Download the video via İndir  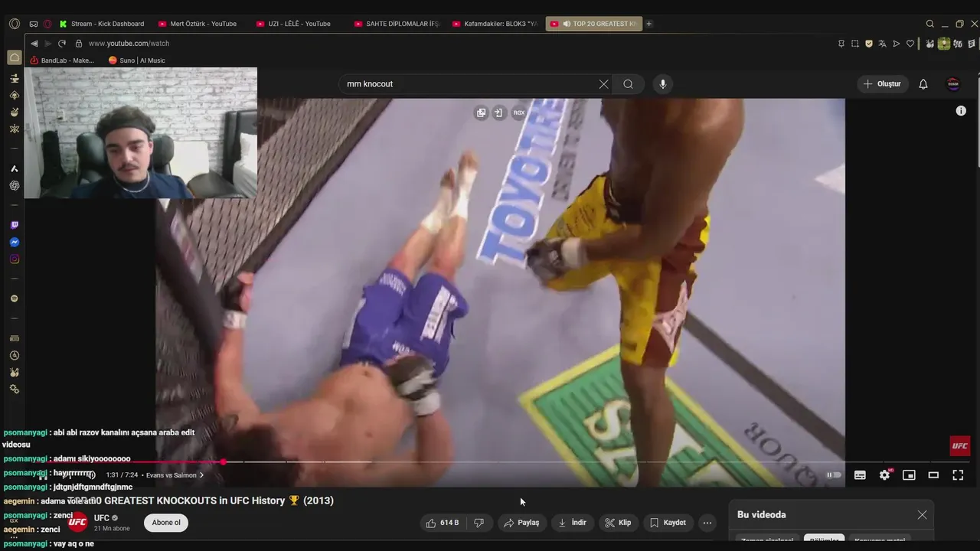point(572,523)
